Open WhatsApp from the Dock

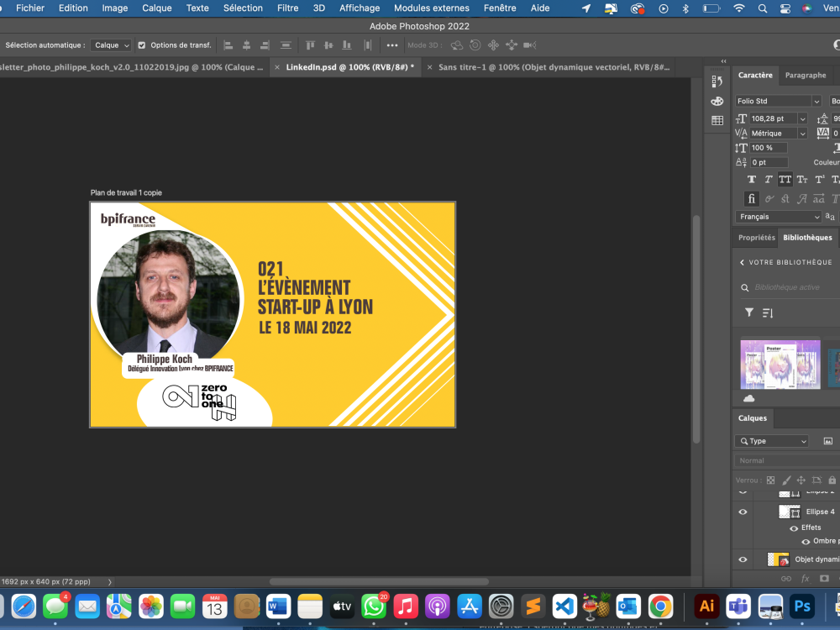pos(374,606)
